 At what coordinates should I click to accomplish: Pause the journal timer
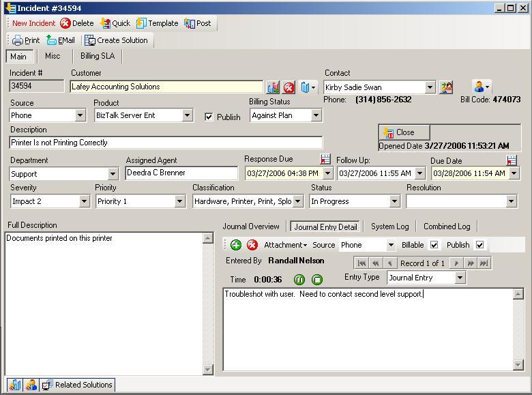point(299,280)
